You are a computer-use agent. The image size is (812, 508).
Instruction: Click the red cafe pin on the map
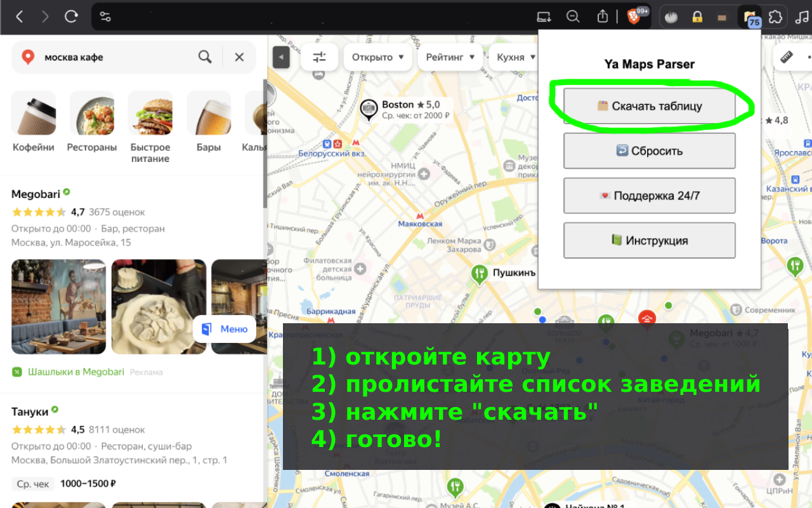[x=646, y=318]
